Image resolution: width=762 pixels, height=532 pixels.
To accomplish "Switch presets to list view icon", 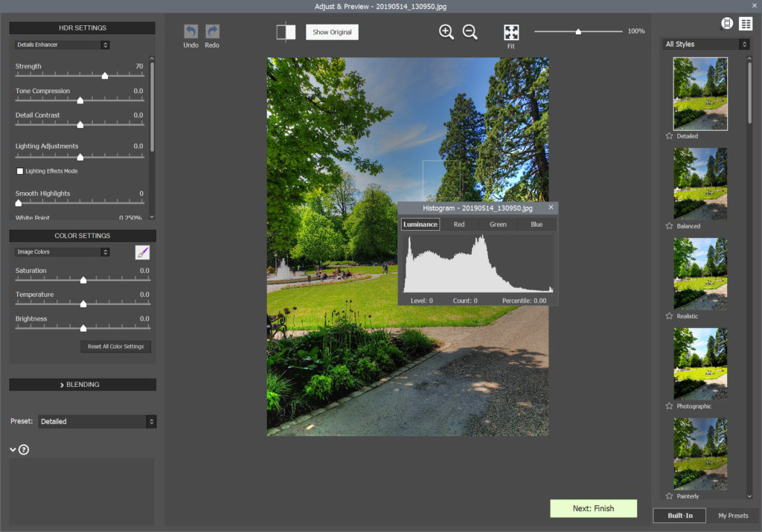I will [746, 24].
